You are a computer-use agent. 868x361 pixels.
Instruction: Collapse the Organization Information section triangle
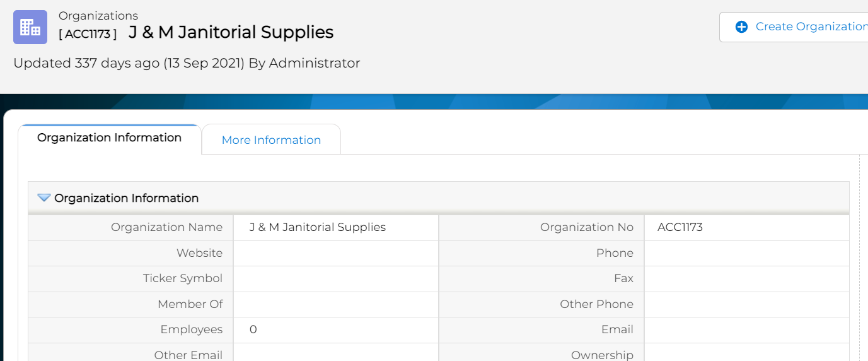pos(43,198)
